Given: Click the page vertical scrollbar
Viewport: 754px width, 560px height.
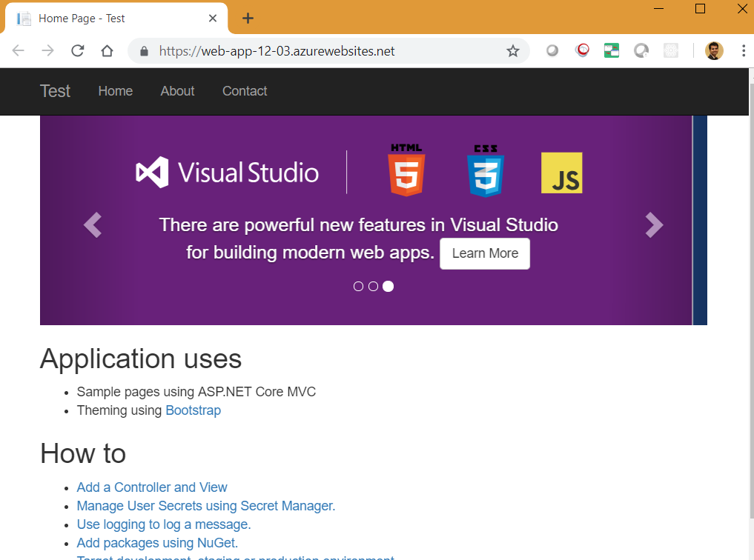Looking at the screenshot, I should 750,296.
